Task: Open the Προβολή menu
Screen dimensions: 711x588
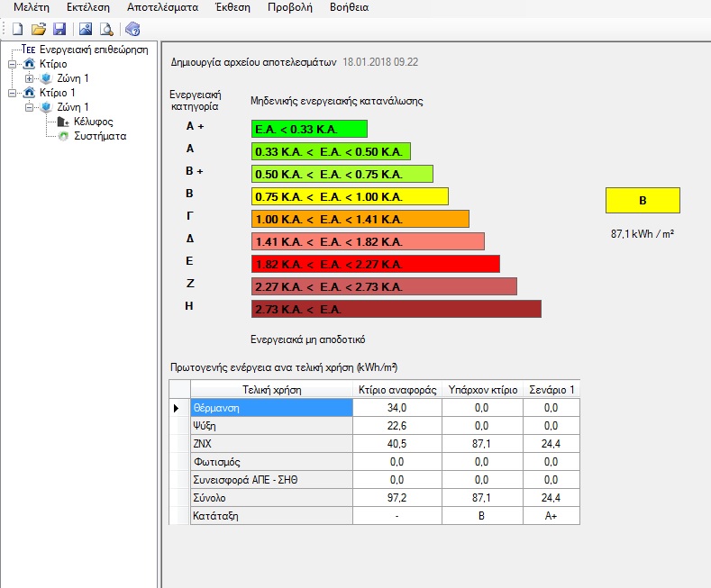Action: (x=290, y=7)
